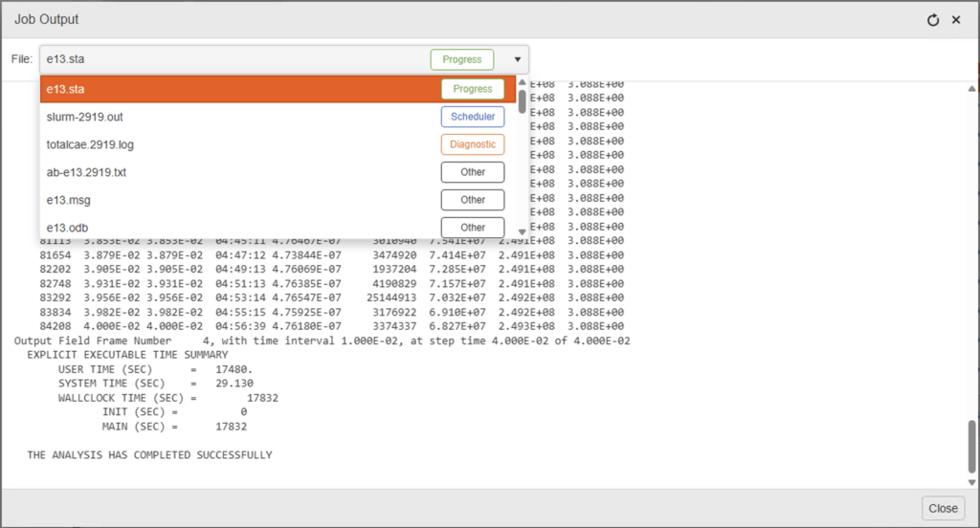Click Other tag beside ab-e13.2919.txt
Image resolution: width=980 pixels, height=528 pixels.
coord(473,172)
